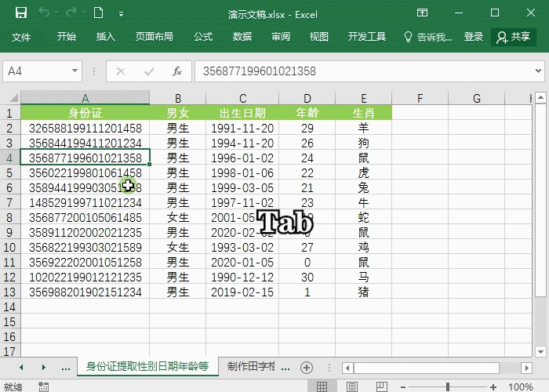Open the 开始 ribbon tab

coord(67,37)
